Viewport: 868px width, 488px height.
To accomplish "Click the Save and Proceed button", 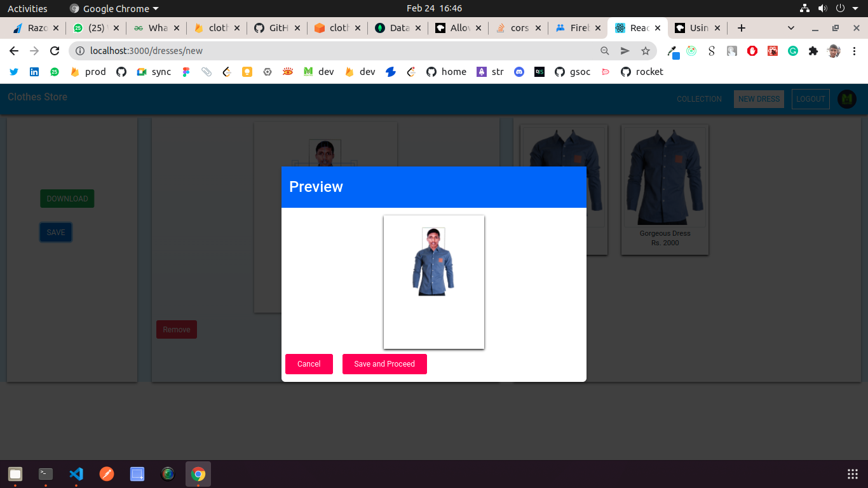I will [384, 363].
